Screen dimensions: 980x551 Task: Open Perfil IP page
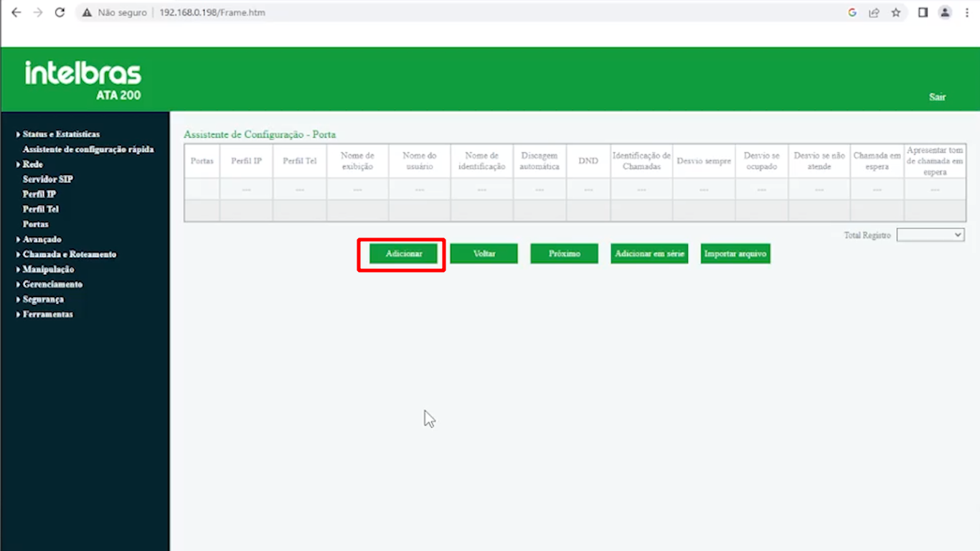click(39, 194)
